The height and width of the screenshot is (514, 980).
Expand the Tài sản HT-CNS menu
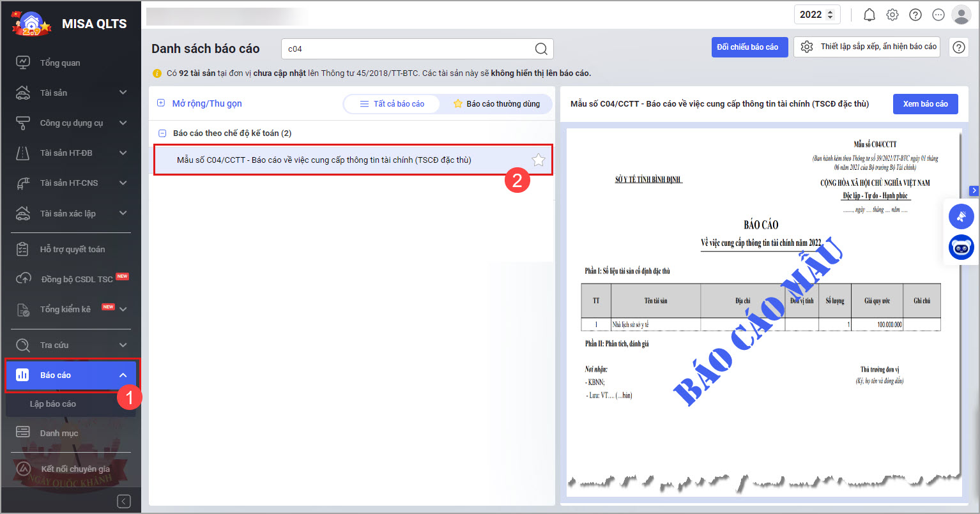(x=123, y=183)
